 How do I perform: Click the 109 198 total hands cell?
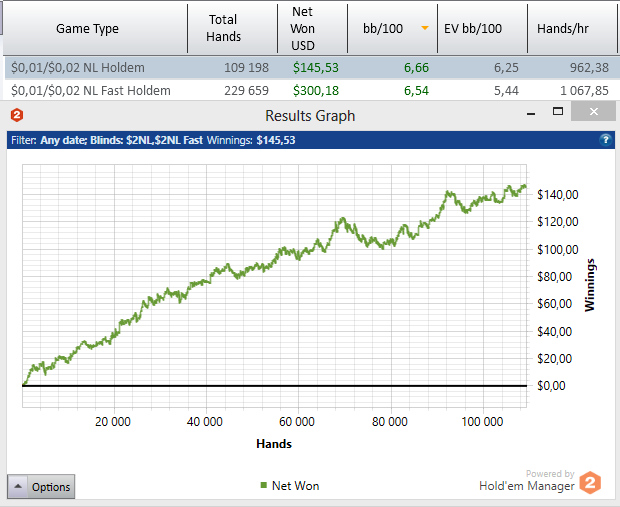(x=246, y=68)
